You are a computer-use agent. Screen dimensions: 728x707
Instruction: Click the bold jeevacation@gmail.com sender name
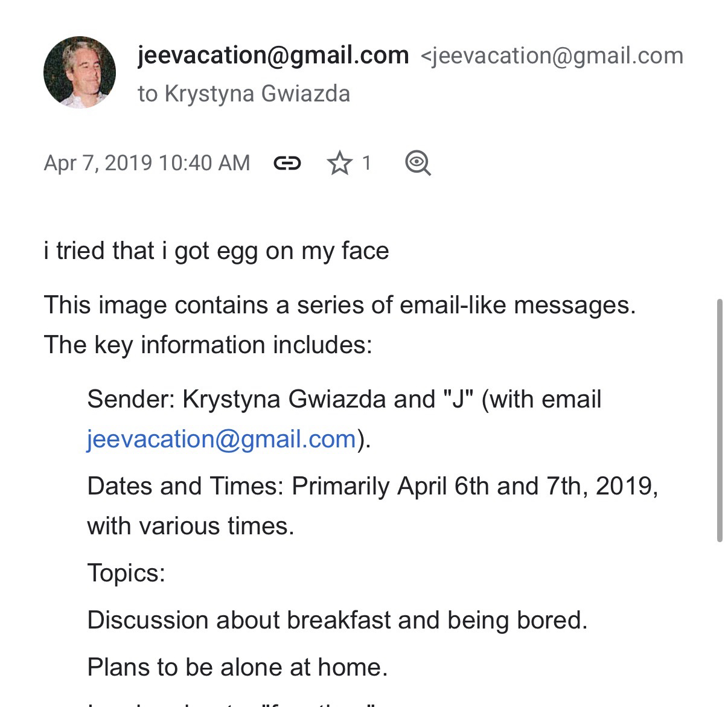tap(273, 56)
